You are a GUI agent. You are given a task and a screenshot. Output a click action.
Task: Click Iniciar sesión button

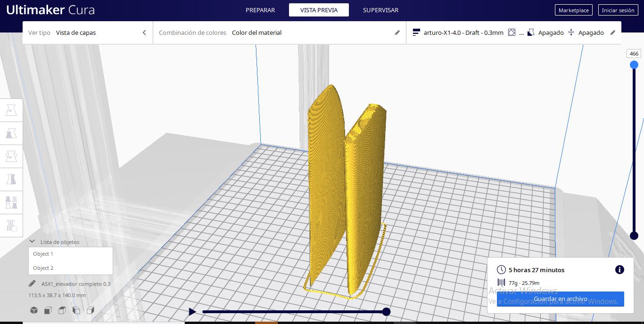click(618, 10)
